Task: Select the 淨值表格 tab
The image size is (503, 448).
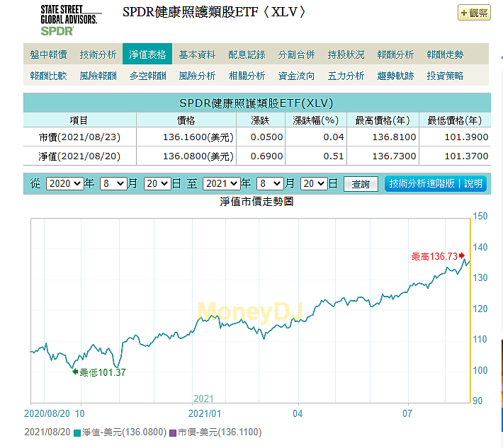Action: coord(147,54)
